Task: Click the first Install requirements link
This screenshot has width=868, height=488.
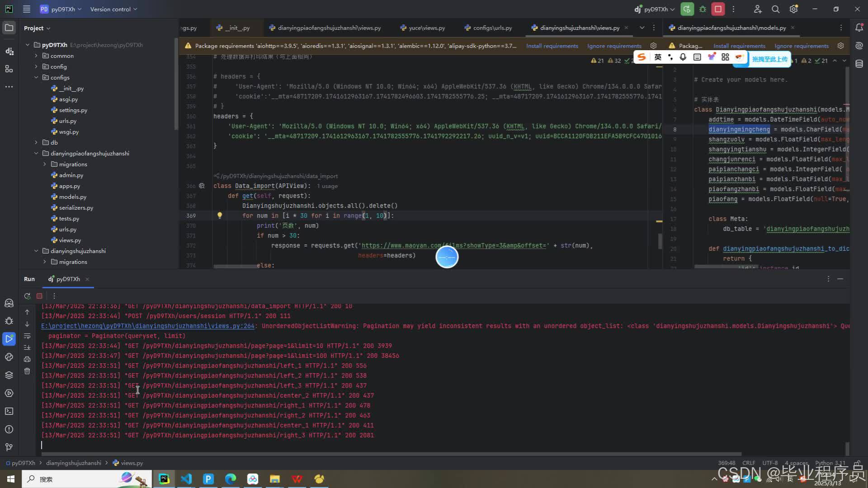Action: (x=552, y=46)
